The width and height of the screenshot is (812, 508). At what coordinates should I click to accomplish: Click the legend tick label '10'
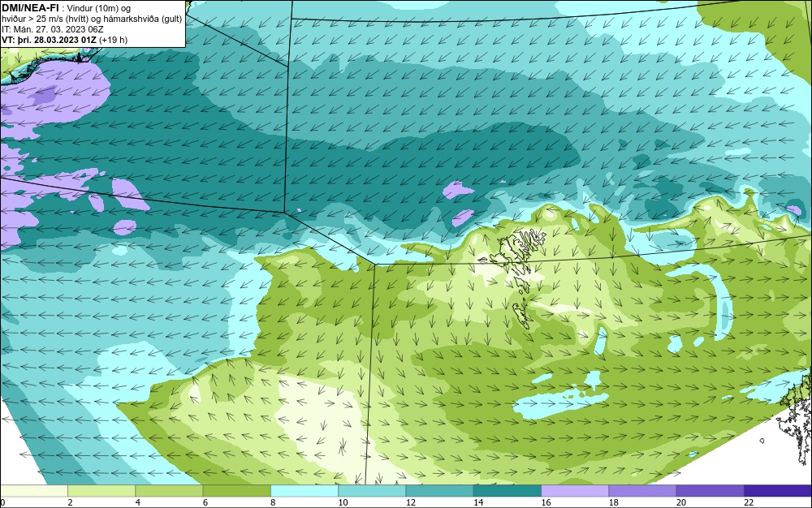tap(343, 502)
